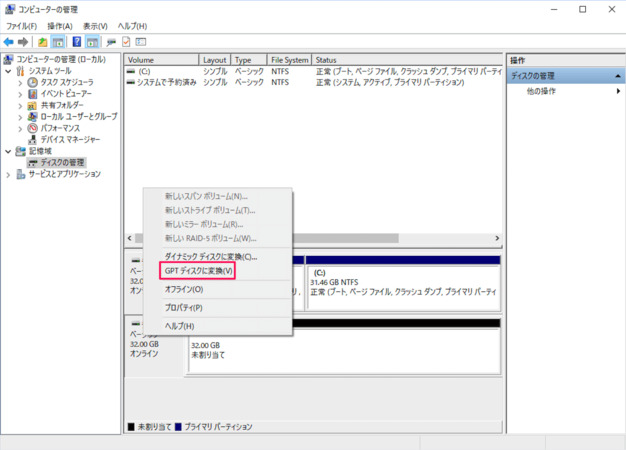
Task: Sort by the File System column header
Action: (289, 60)
